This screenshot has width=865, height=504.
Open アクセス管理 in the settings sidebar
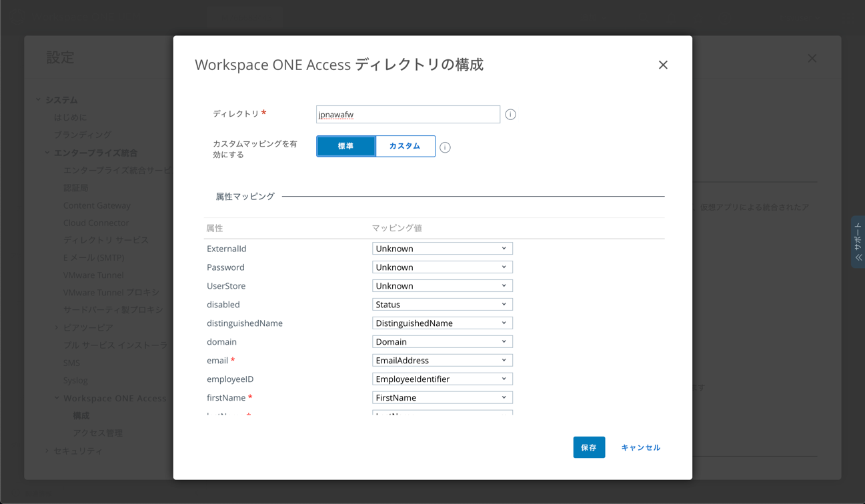tap(98, 433)
